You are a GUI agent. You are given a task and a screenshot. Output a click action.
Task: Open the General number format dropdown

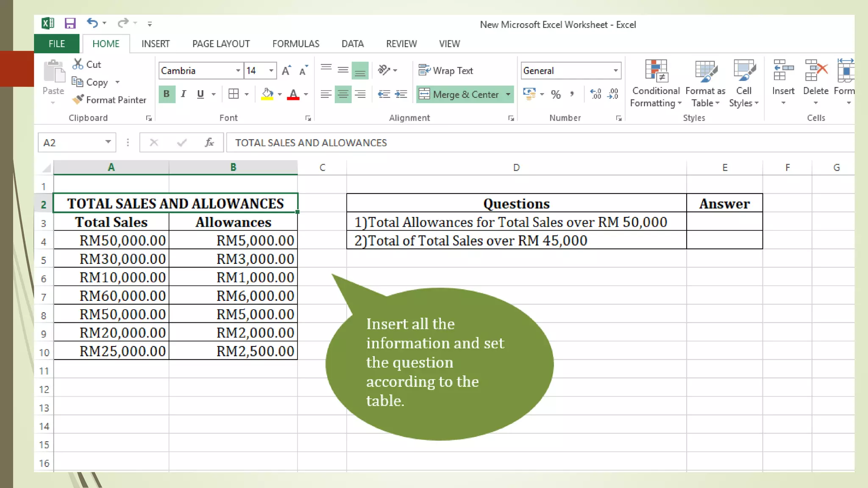615,71
